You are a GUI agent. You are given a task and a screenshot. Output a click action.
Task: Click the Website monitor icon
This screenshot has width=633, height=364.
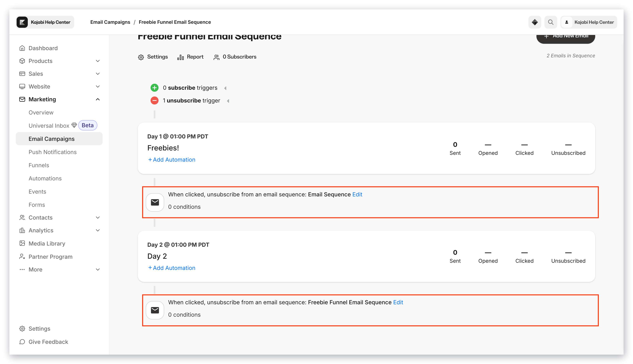pyautogui.click(x=22, y=87)
